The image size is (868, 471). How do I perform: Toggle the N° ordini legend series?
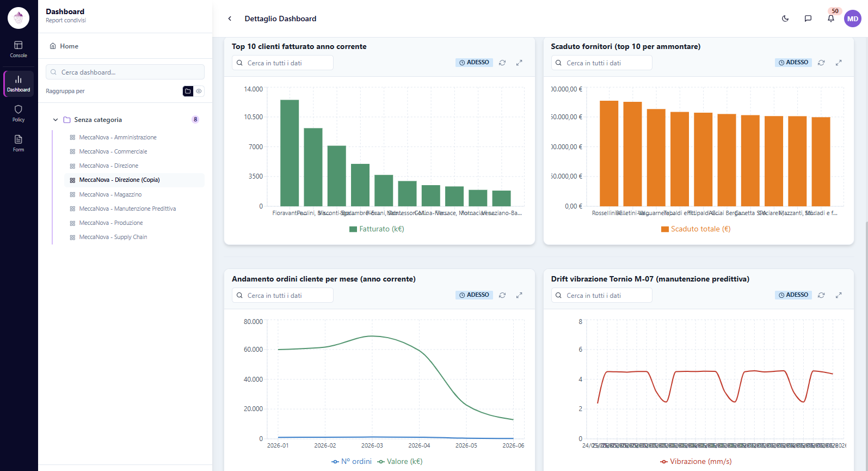click(x=352, y=462)
